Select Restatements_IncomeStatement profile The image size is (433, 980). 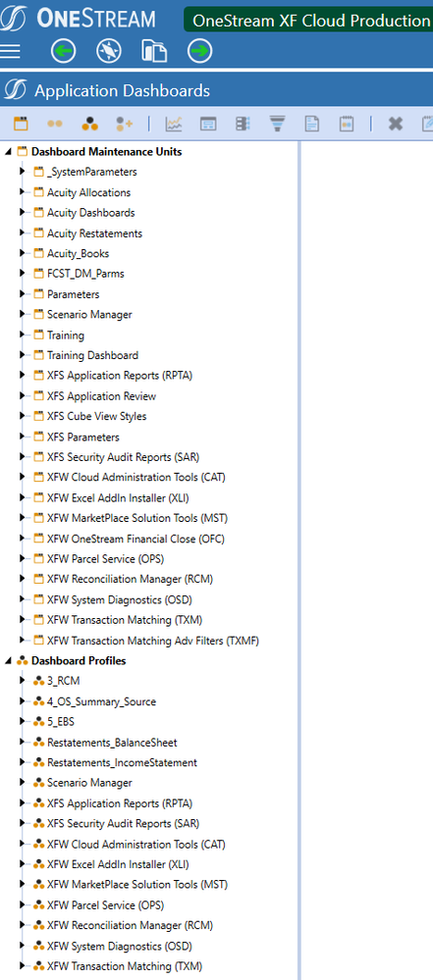pyautogui.click(x=122, y=762)
